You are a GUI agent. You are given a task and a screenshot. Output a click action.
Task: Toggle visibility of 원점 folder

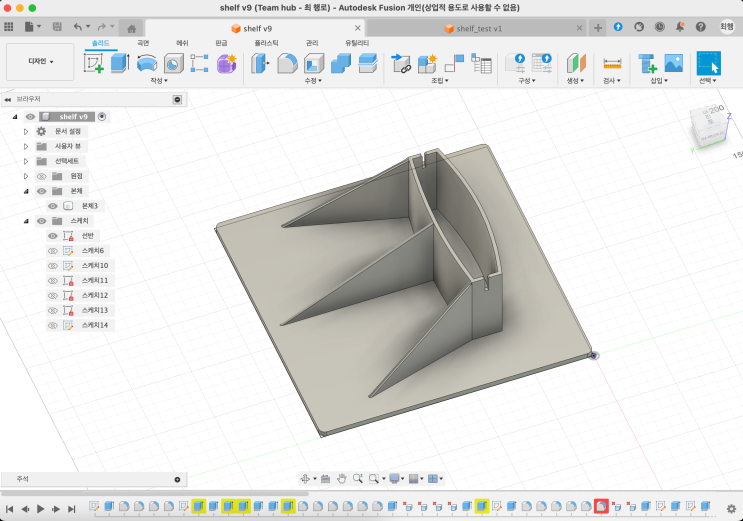click(42, 176)
